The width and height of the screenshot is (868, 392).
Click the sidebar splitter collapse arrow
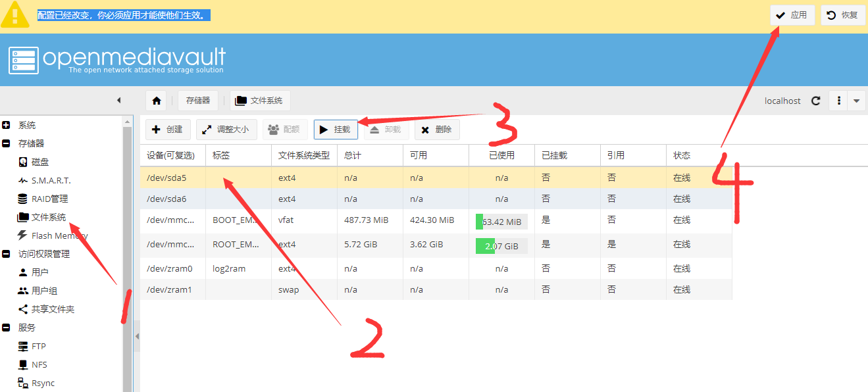click(137, 337)
